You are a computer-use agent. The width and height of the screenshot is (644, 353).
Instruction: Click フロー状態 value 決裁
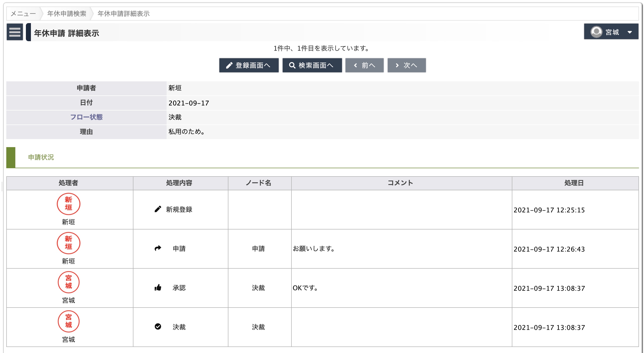pos(175,117)
